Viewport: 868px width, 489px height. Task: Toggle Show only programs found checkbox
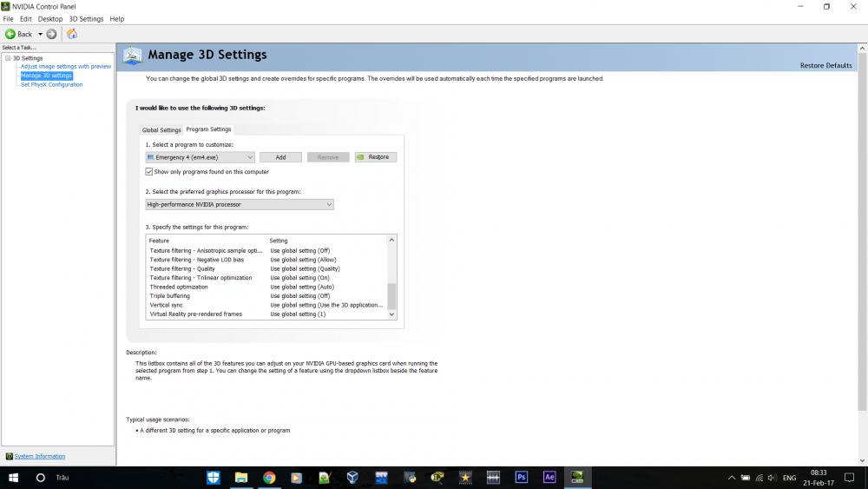149,172
